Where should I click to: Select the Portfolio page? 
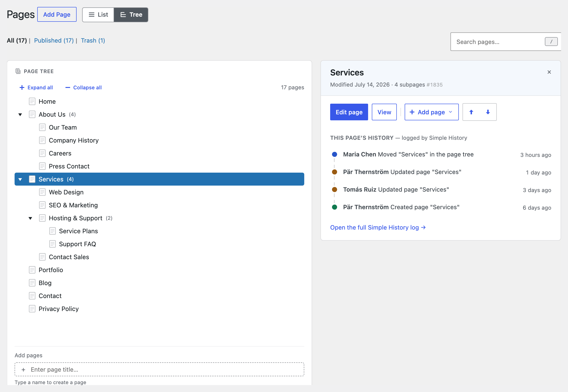(159, 270)
